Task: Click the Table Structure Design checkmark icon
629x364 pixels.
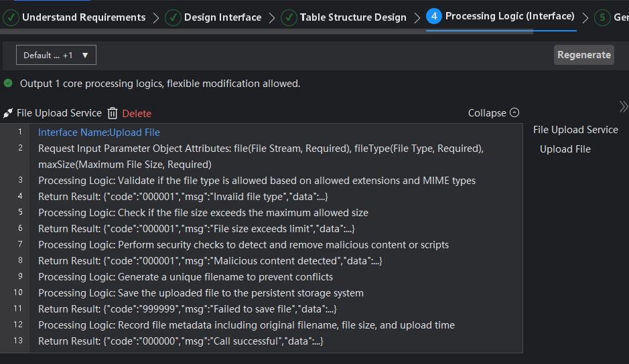Action: 289,17
